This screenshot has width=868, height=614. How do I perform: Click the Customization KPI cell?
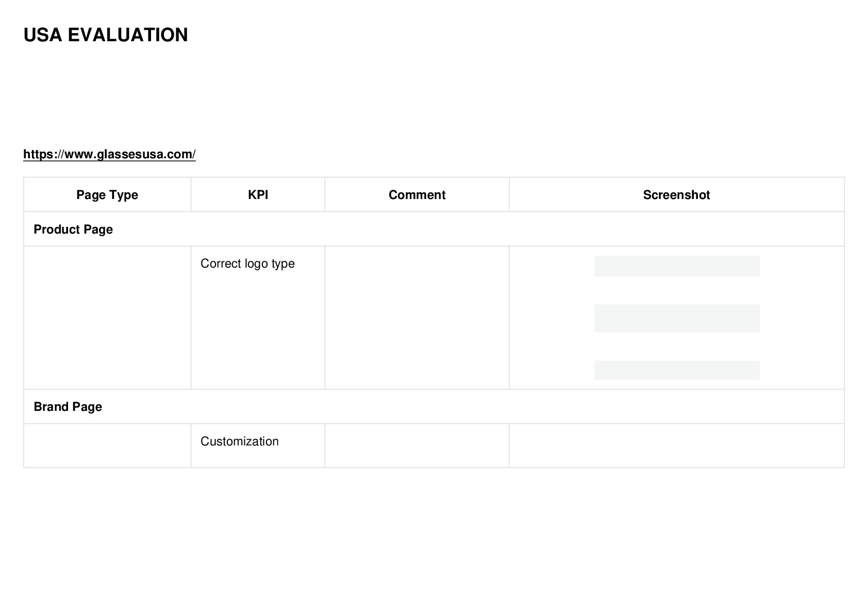pos(258,446)
